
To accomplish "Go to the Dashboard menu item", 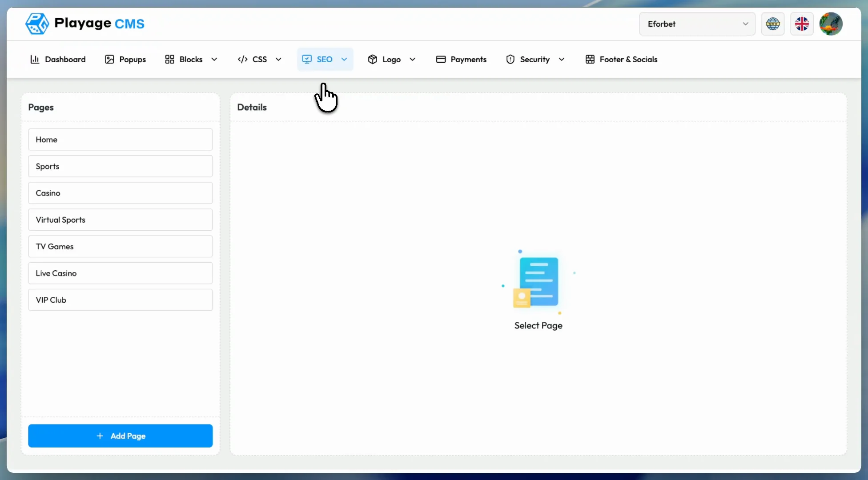I will (58, 60).
